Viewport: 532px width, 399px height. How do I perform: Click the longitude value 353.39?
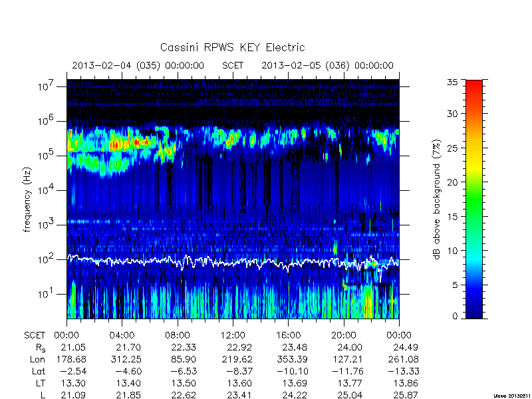coord(293,359)
